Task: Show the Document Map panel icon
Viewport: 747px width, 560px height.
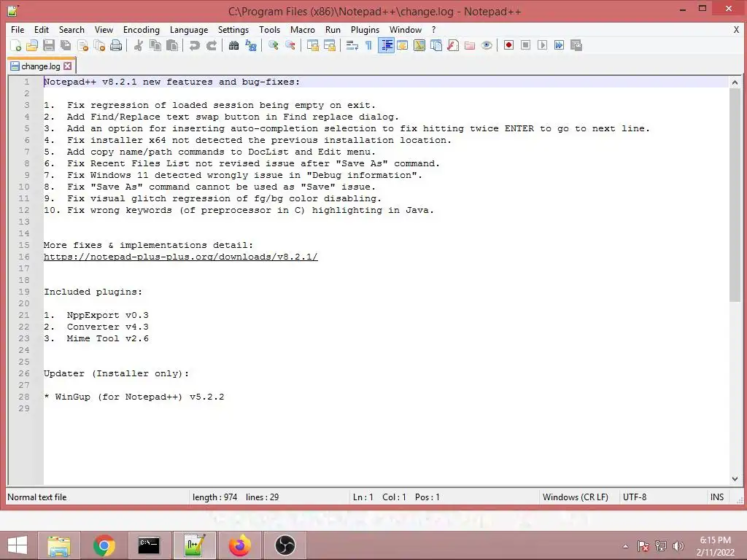Action: (x=419, y=46)
